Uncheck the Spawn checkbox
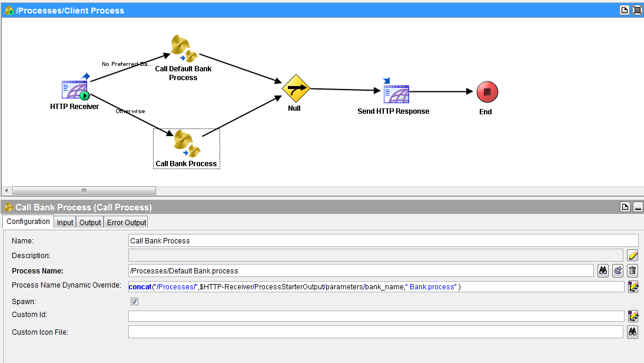The height and width of the screenshot is (363, 644). click(x=134, y=301)
